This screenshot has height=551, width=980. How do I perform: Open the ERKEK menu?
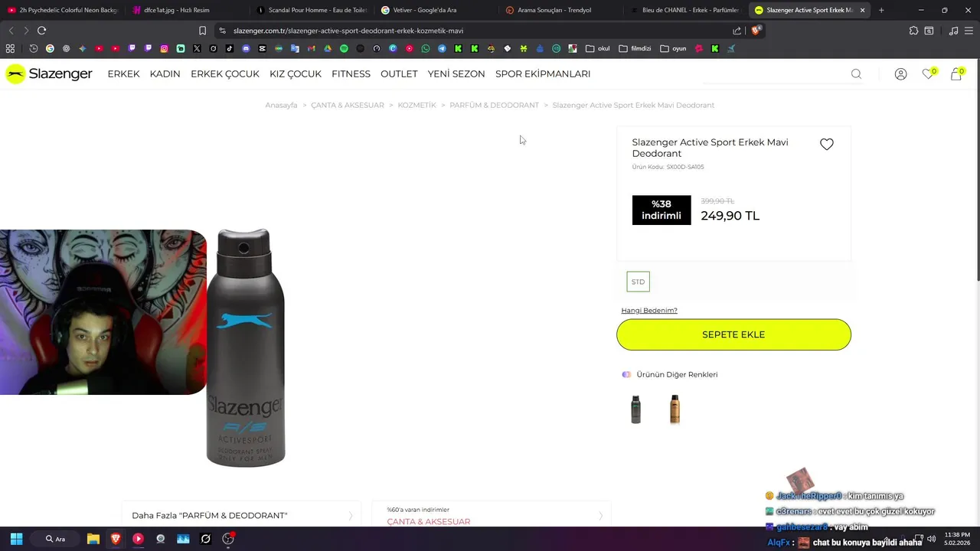123,73
